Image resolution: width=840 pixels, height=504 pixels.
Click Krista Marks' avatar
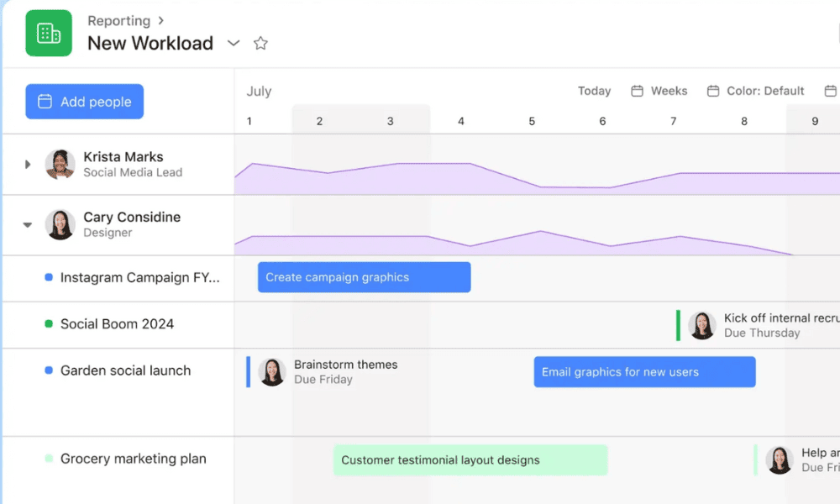coord(60,165)
